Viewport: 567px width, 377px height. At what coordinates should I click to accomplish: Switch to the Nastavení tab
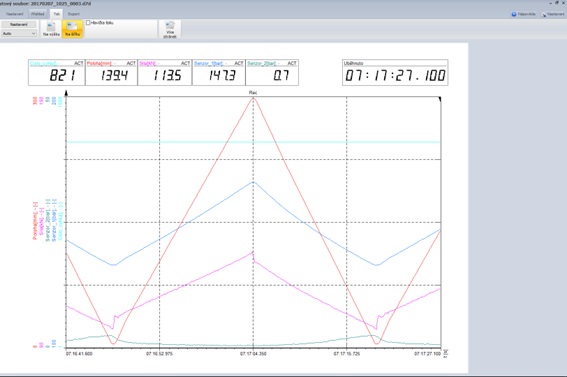click(14, 14)
